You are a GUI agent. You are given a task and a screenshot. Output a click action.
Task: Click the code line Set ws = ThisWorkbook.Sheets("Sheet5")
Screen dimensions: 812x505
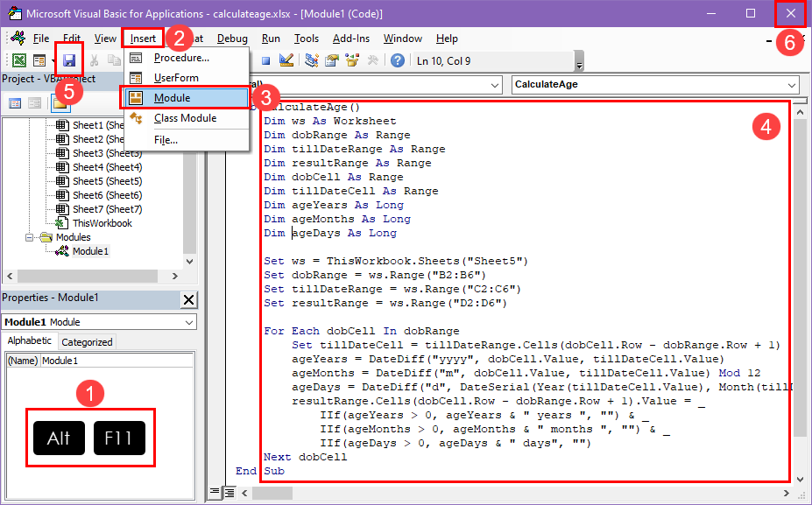click(x=396, y=261)
